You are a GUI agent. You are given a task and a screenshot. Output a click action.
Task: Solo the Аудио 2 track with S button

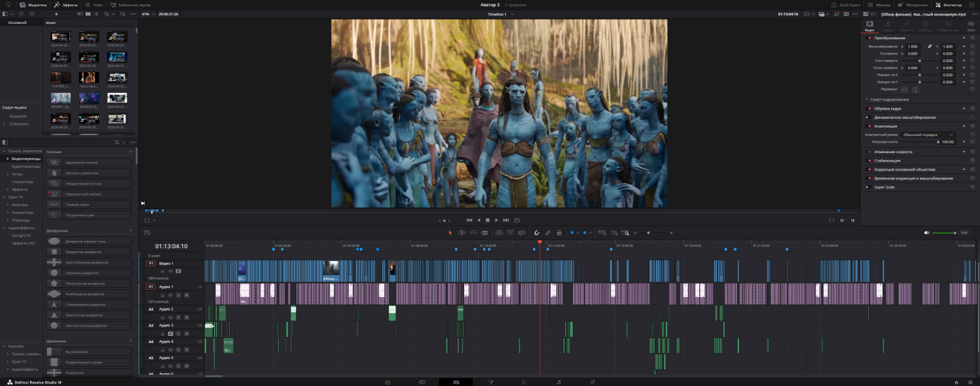(178, 317)
